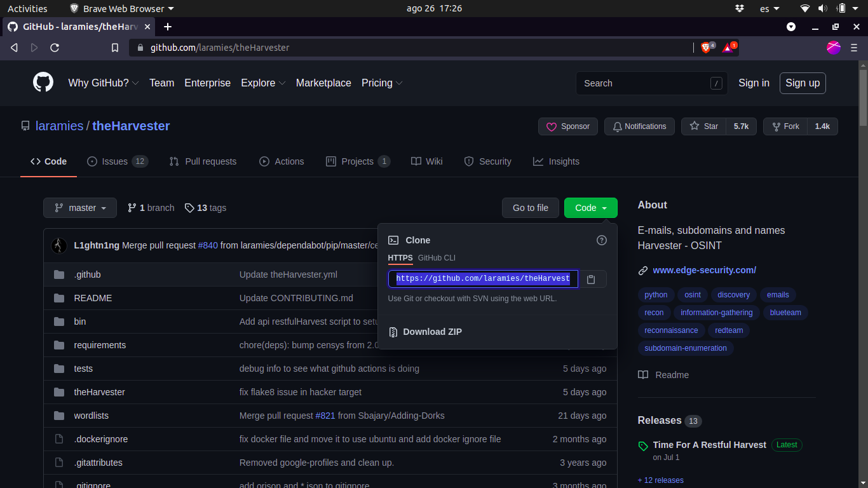
Task: Toggle the green Code dropdown button
Action: click(591, 208)
